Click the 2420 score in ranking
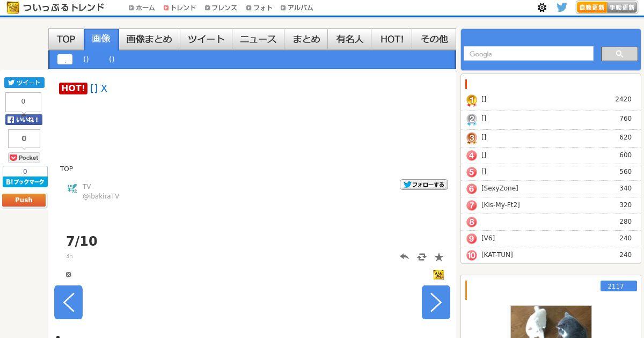 pyautogui.click(x=623, y=99)
